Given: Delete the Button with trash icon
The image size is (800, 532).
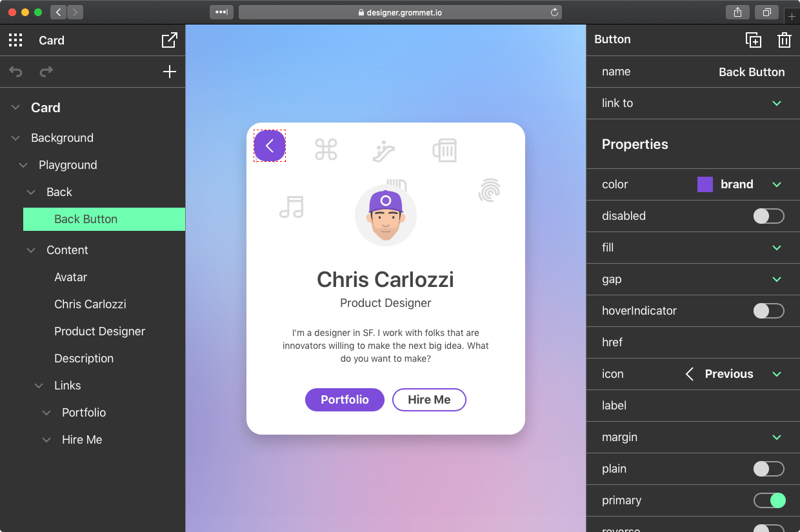Looking at the screenshot, I should pos(785,40).
